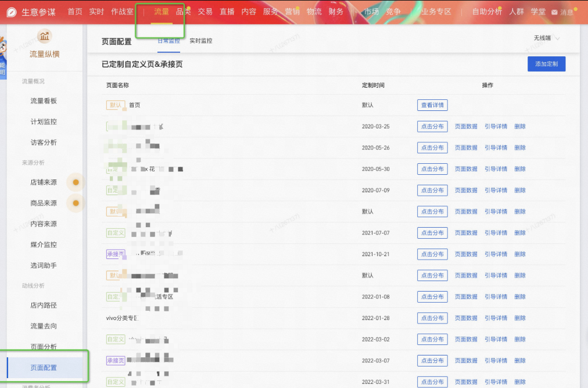Open 选词助手 in the sidebar
This screenshot has width=588, height=388.
[44, 265]
